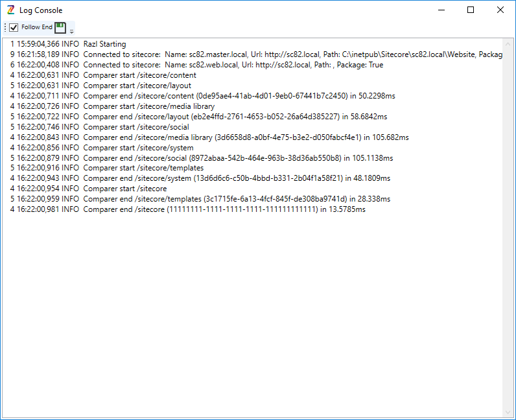Click 'Comparer start /sitecore/content' log entry
The height and width of the screenshot is (420, 516).
click(103, 75)
